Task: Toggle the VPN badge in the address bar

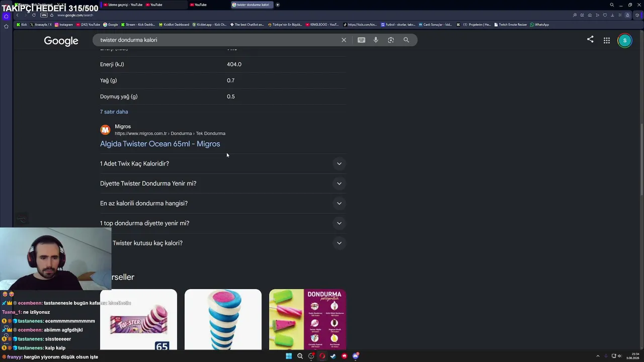Action: click(x=44, y=15)
